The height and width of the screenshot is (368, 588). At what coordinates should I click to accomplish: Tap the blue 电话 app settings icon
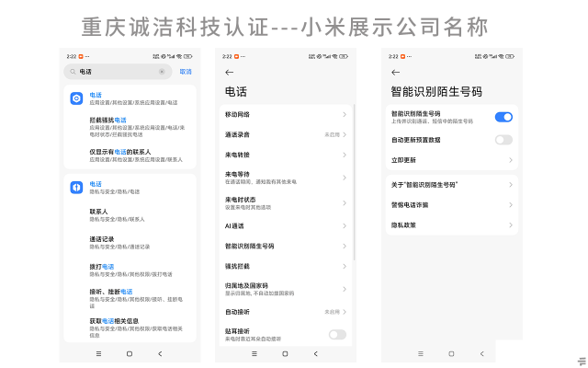point(76,98)
